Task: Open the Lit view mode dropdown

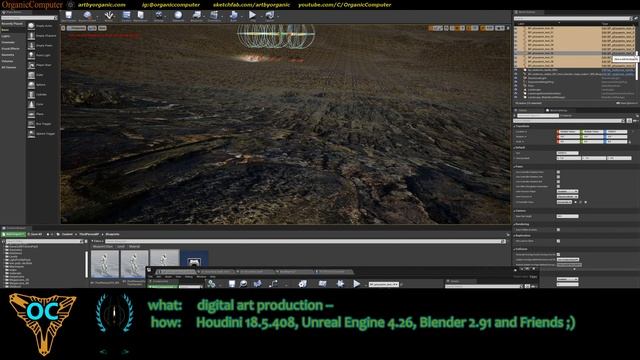Action: (92, 28)
